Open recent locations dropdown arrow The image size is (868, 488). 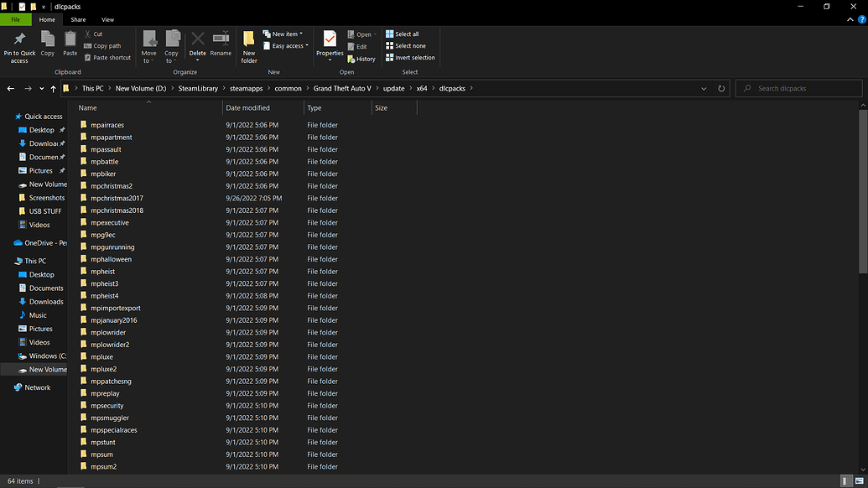(x=42, y=89)
